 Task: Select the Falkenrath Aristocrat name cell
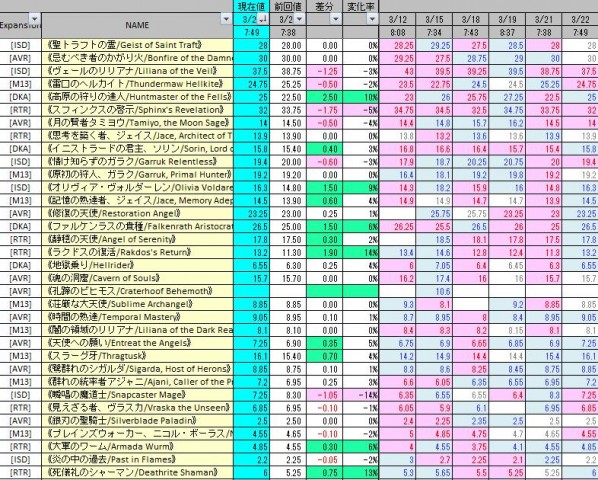(x=137, y=226)
